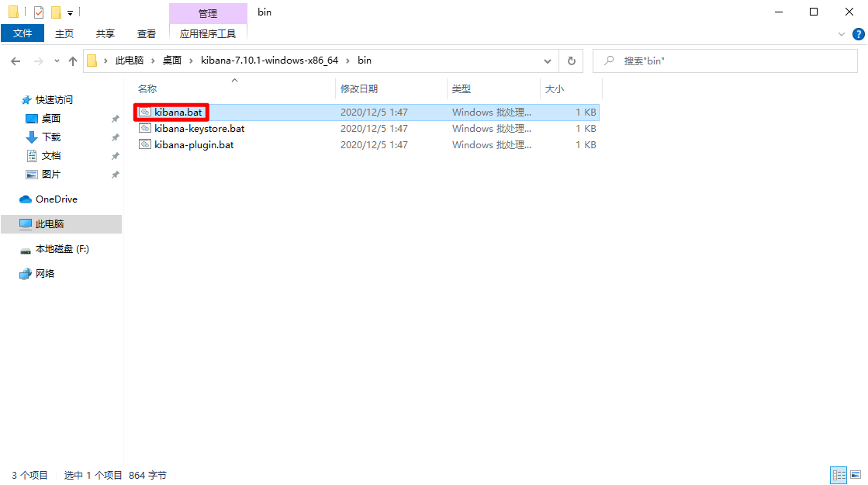Go up one folder level
The image size is (868, 485).
coord(72,61)
